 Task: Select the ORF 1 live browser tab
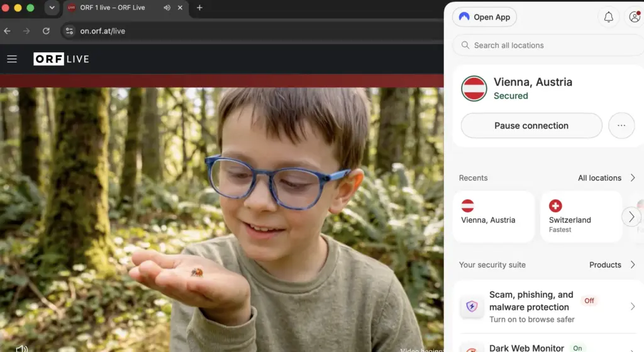pyautogui.click(x=125, y=8)
